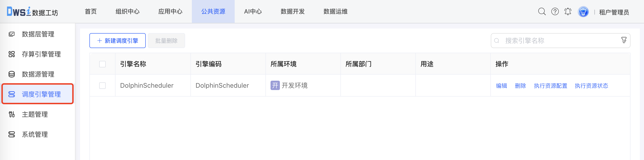Select 数据源管理 in the sidebar
644x160 pixels.
point(38,74)
